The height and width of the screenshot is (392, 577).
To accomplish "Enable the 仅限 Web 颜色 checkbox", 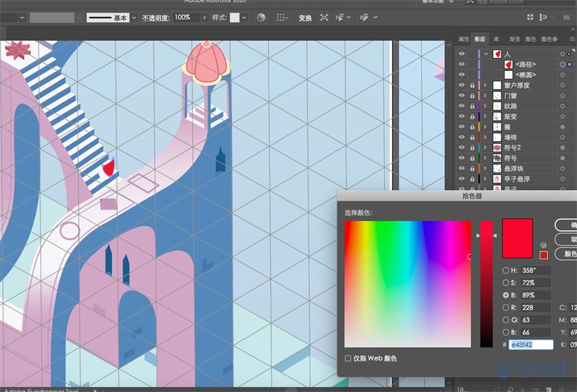I will 347,358.
